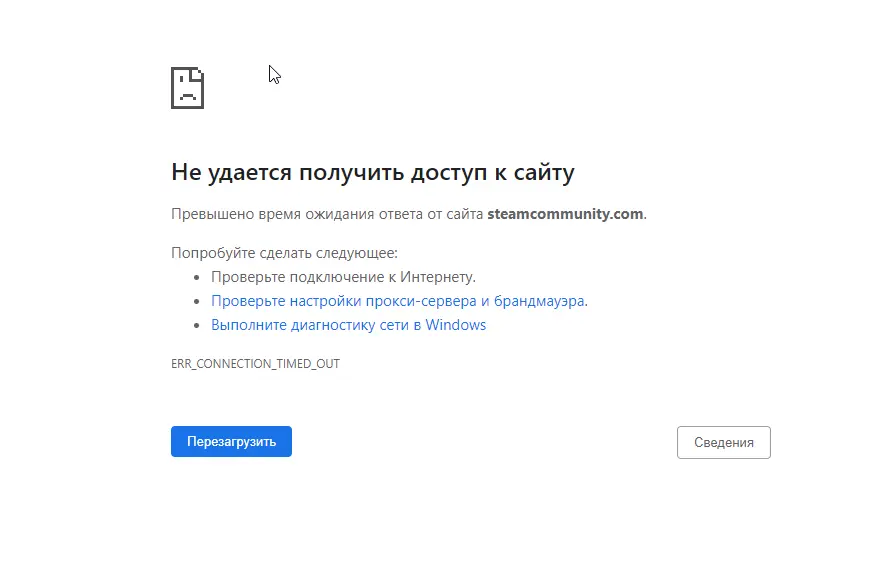Screen dimensions: 883x567
Task: Run the Windows network diagnostics link
Action: point(349,325)
